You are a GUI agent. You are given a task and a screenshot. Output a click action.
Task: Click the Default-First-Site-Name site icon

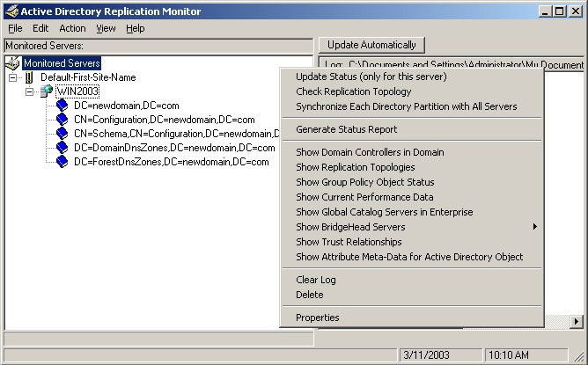click(x=29, y=77)
